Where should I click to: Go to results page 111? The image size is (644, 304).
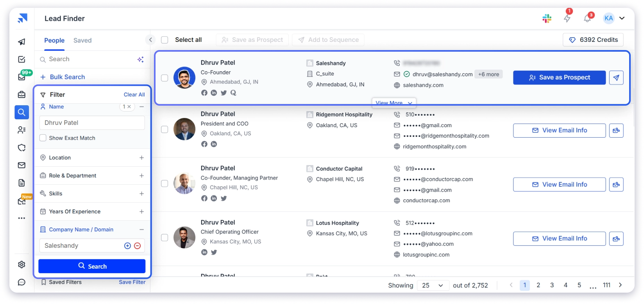coord(606,285)
